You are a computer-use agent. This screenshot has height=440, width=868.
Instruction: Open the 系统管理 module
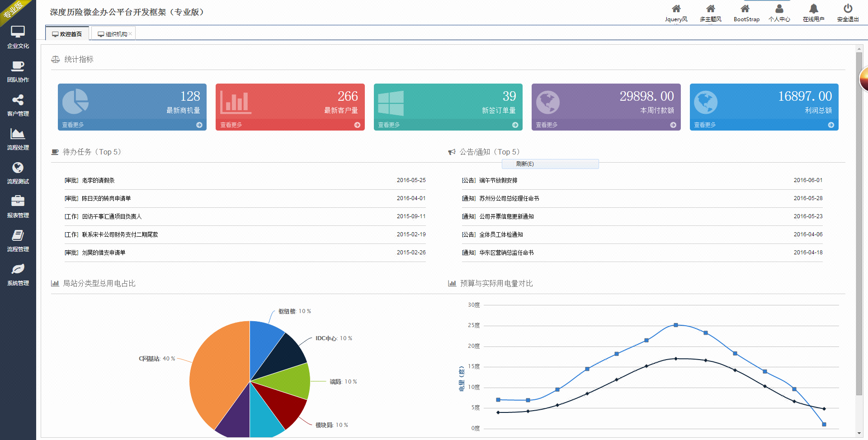18,274
